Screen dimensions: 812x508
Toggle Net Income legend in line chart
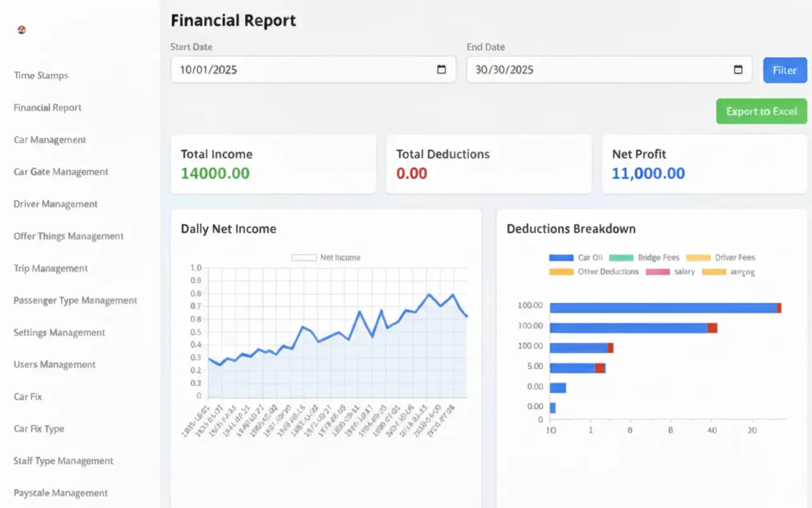(x=326, y=258)
